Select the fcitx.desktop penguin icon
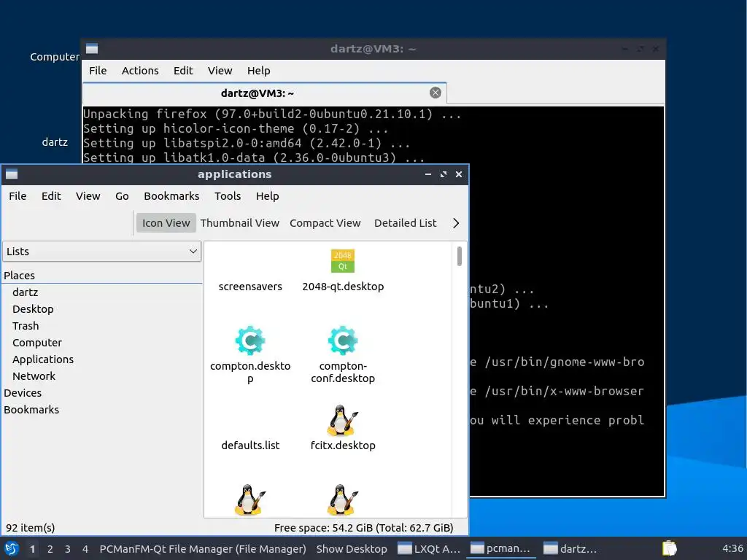The width and height of the screenshot is (747, 560). click(x=343, y=421)
